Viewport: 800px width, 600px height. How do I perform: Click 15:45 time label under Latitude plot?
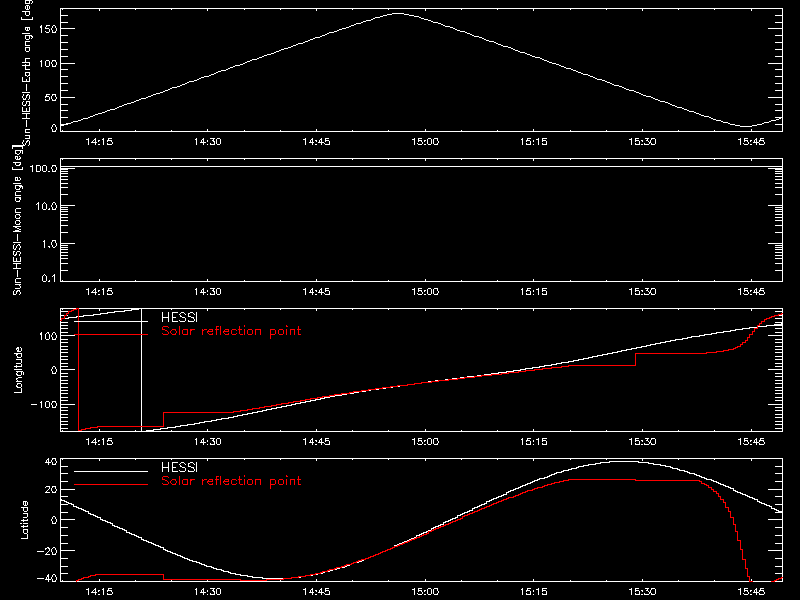tap(751, 592)
